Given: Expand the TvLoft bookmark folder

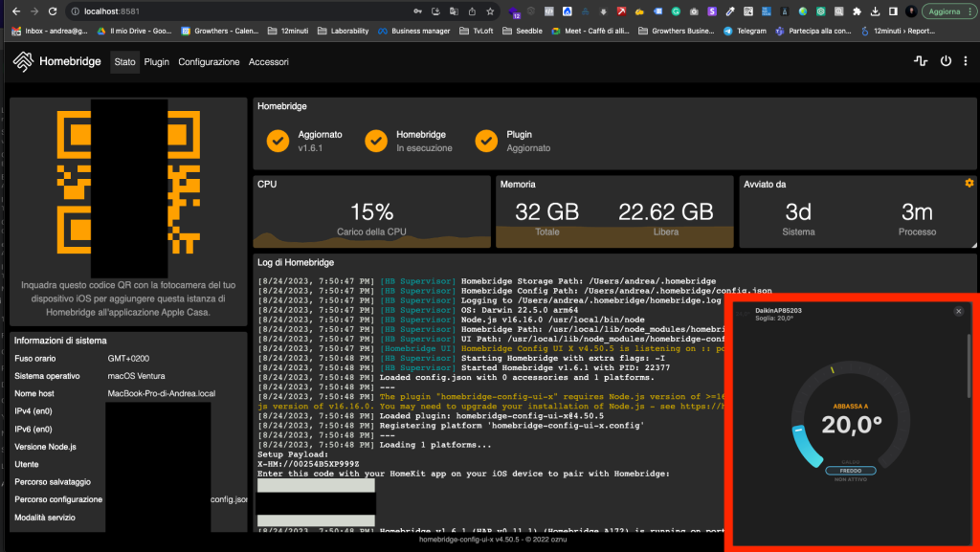Looking at the screenshot, I should click(477, 31).
